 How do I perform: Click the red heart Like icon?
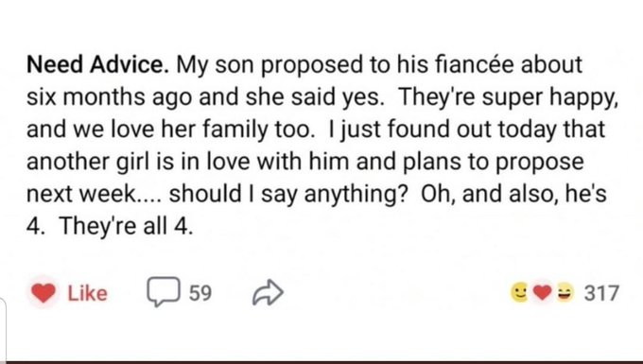43,293
